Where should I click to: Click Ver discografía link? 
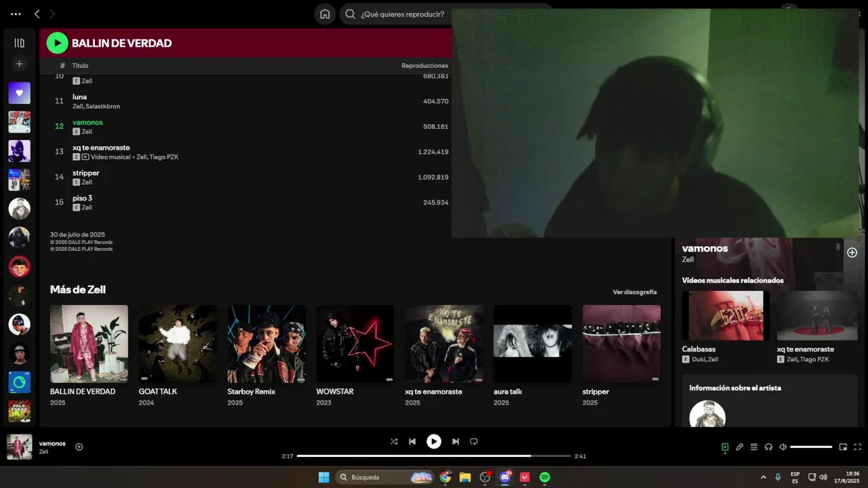pos(635,292)
